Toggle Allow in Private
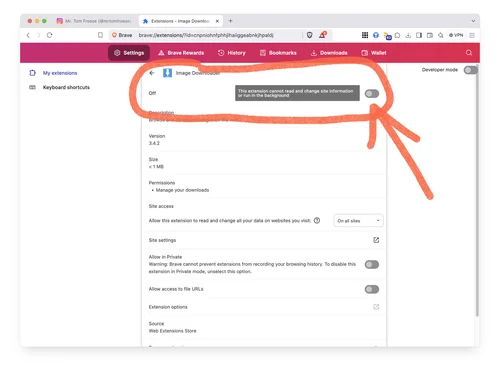The height and width of the screenshot is (373, 500). tap(372, 264)
